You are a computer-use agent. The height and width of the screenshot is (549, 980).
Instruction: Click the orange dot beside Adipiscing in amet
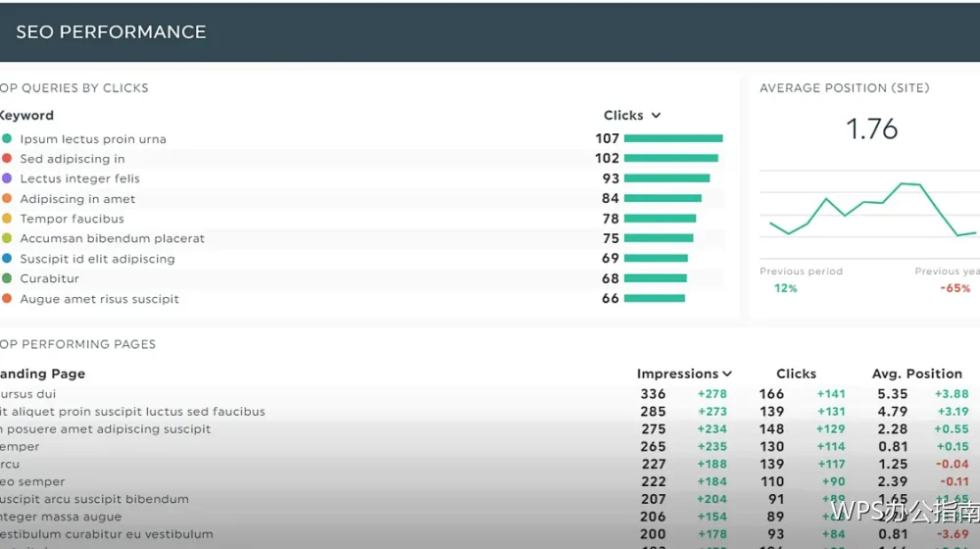(7, 198)
